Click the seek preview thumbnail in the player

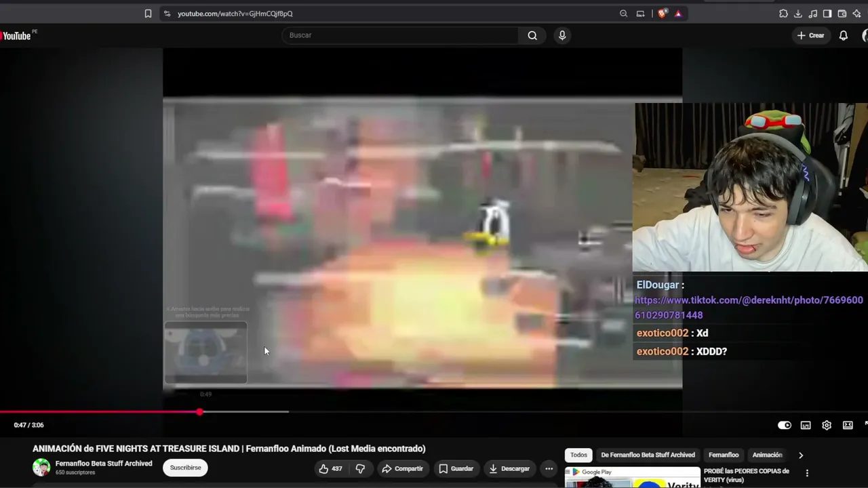(205, 352)
